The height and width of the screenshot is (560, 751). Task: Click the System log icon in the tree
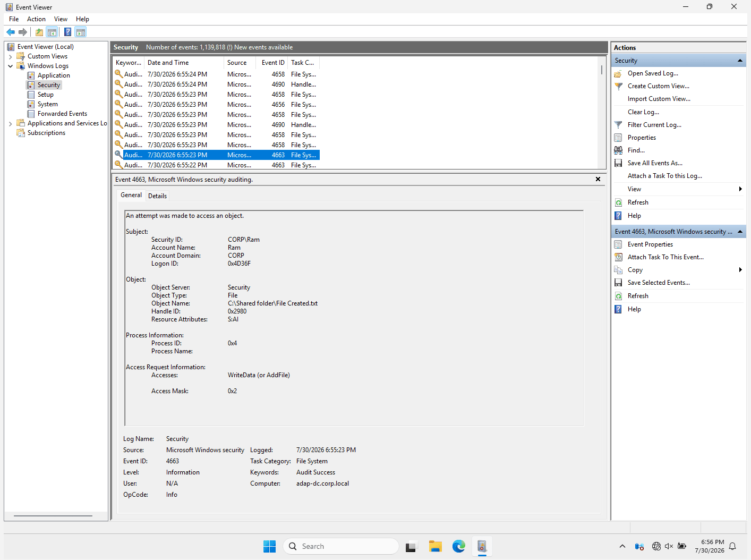tap(31, 104)
